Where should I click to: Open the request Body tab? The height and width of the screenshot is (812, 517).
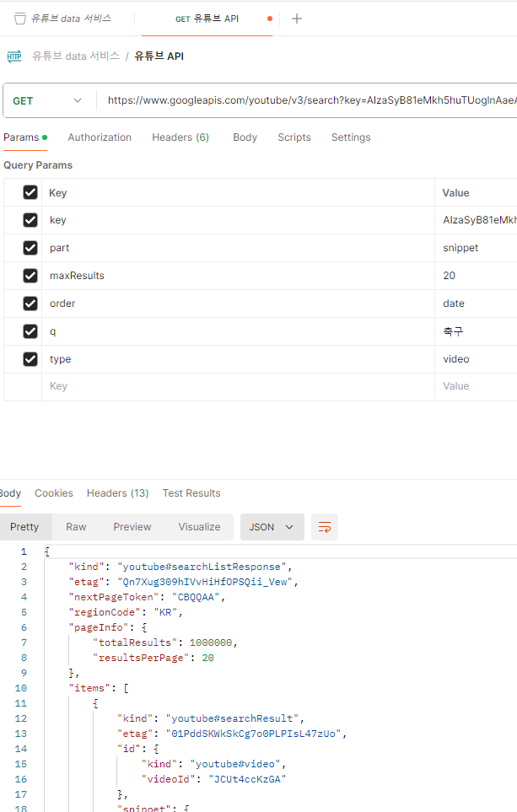tap(245, 137)
